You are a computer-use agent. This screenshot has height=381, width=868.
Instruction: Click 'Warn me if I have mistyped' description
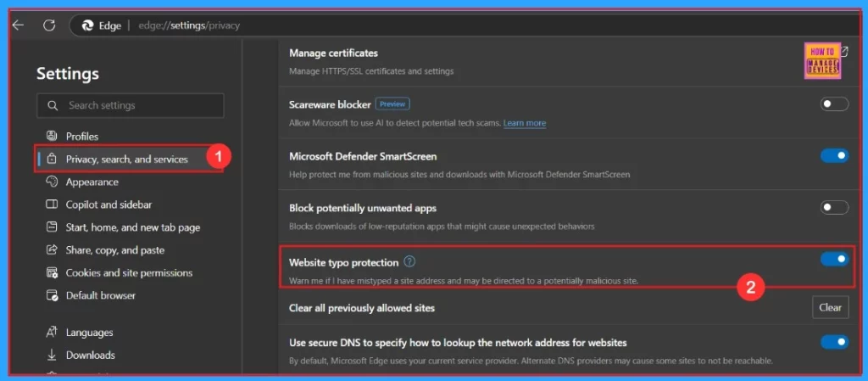(x=464, y=281)
